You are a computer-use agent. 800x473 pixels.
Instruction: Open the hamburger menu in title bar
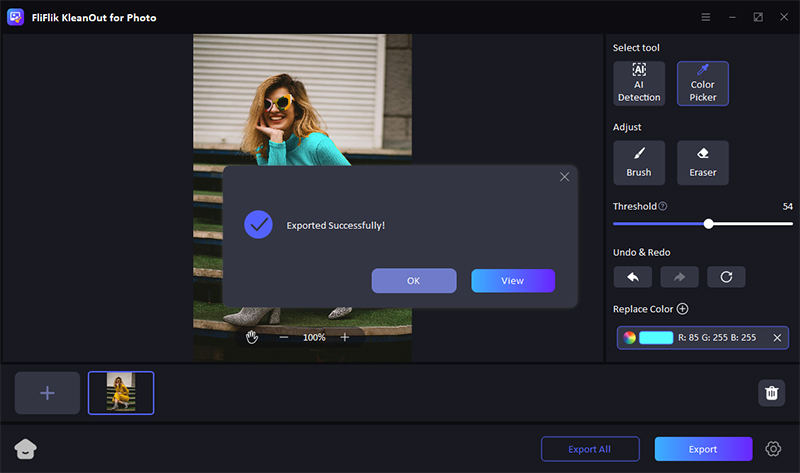point(706,17)
